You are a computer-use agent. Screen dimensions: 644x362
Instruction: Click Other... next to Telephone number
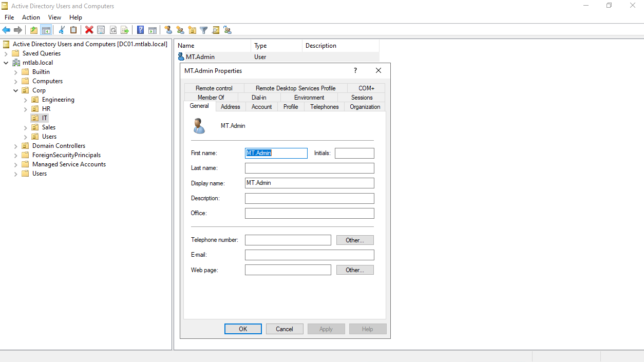[x=355, y=240]
